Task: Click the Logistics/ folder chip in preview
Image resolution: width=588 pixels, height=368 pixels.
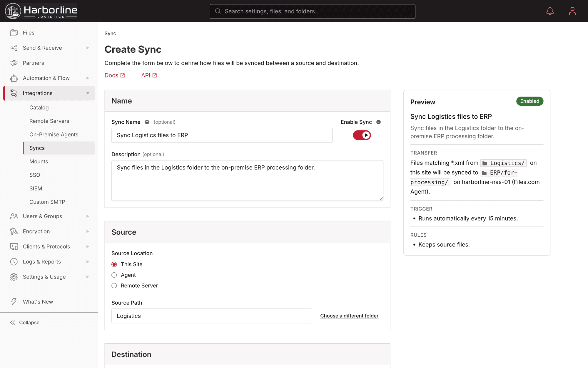Action: (x=503, y=163)
